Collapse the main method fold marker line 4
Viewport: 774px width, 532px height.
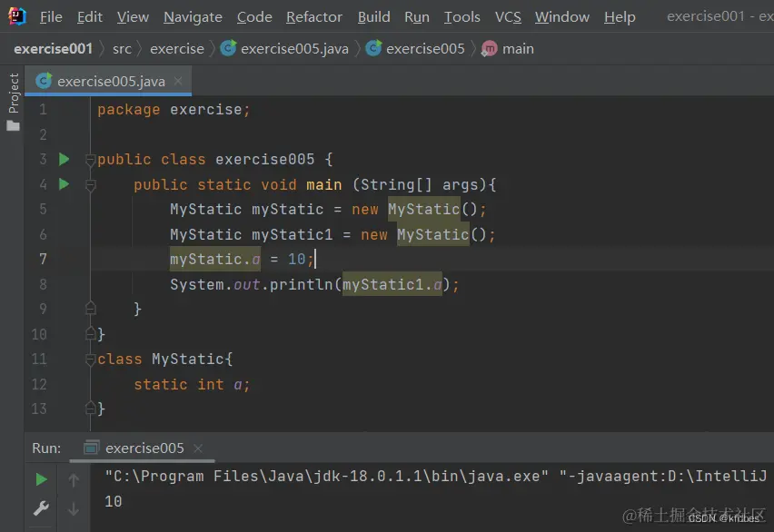[90, 185]
